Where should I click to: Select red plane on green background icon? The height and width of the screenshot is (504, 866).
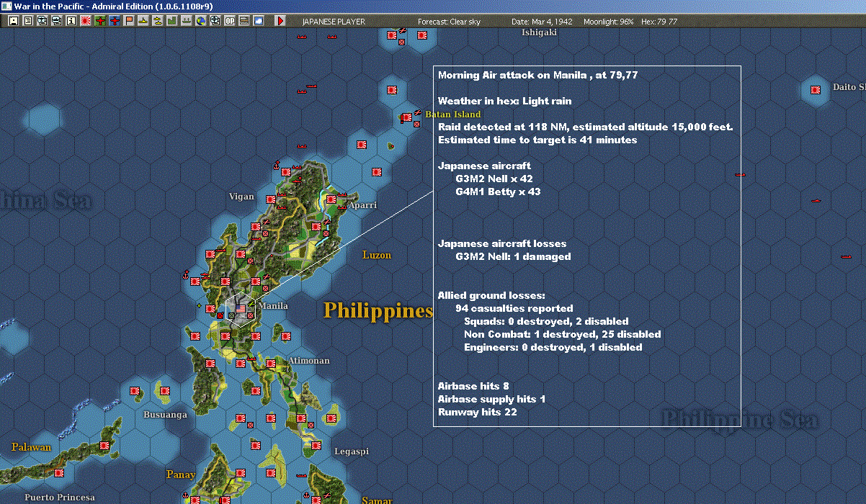(100, 21)
